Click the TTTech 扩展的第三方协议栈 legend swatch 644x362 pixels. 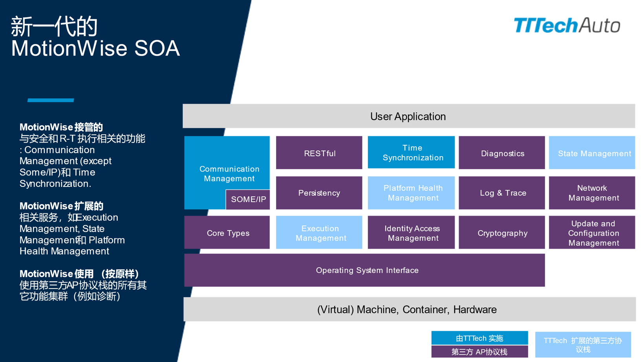583,345
